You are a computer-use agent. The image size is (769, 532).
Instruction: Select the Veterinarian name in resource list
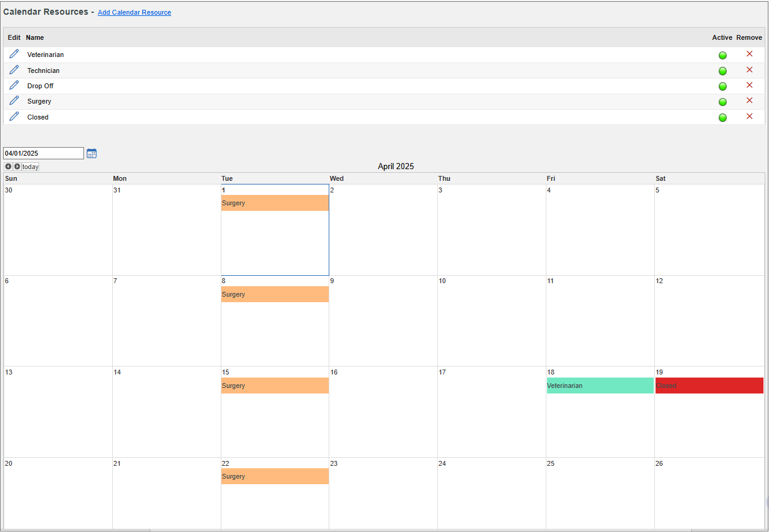pyautogui.click(x=45, y=55)
